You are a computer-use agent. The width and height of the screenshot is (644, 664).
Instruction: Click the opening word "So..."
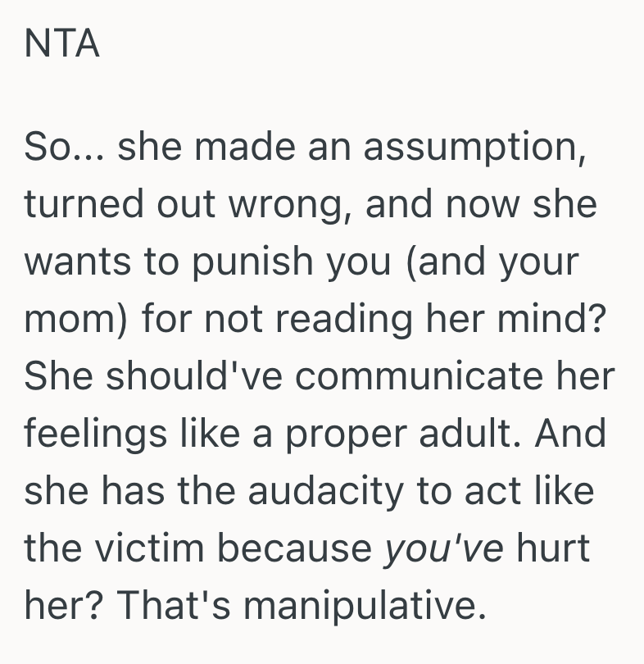pos(62,148)
